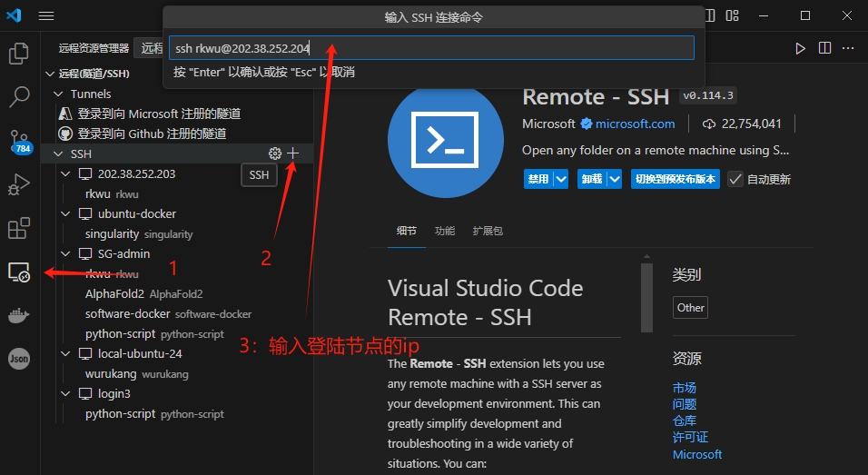The height and width of the screenshot is (475, 868).
Task: Switch to the 扩展包 extension pack tab
Action: coord(488,231)
